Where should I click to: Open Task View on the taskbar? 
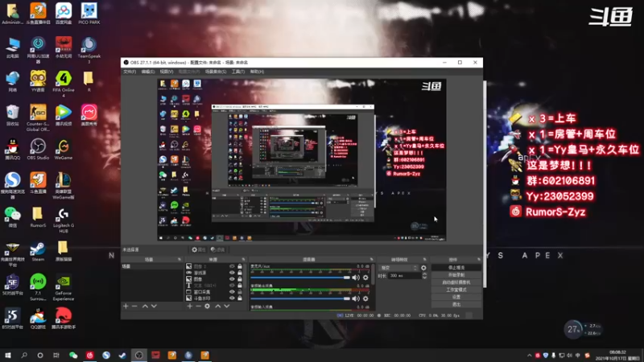tap(56, 355)
